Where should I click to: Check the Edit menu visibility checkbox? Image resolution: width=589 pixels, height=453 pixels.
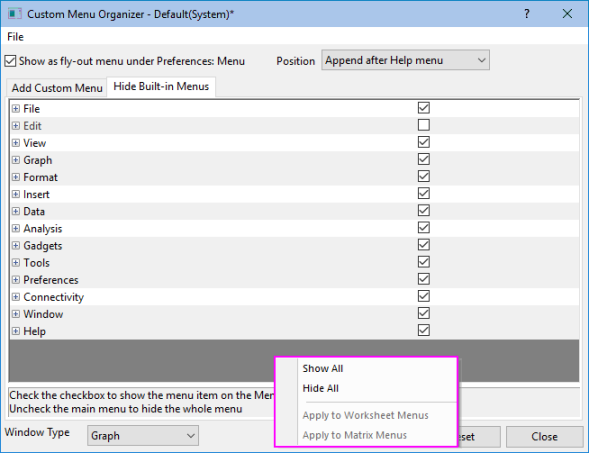point(424,125)
